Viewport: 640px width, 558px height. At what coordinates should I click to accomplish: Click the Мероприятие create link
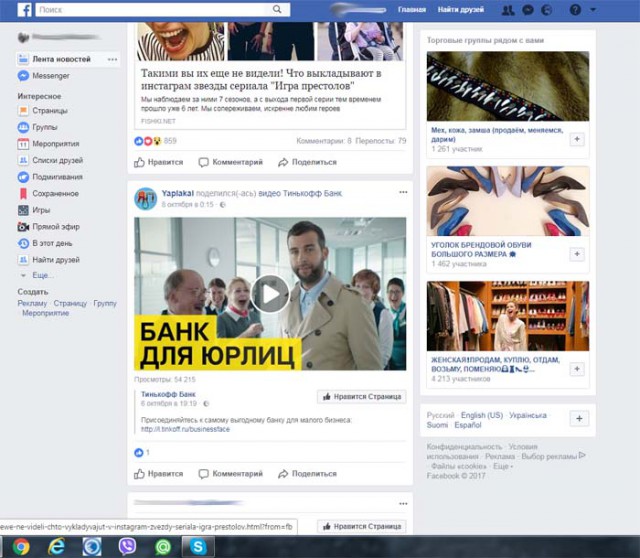46,313
